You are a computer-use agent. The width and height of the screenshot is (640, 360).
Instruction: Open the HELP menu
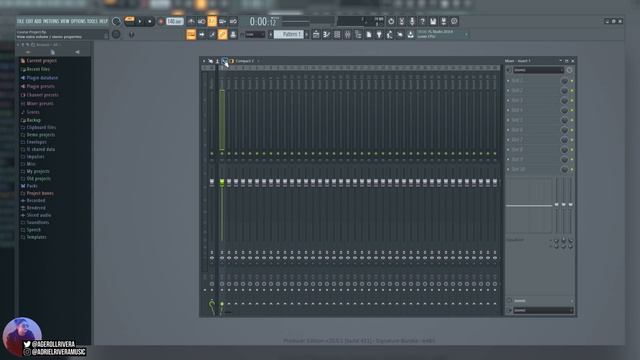[x=103, y=21]
